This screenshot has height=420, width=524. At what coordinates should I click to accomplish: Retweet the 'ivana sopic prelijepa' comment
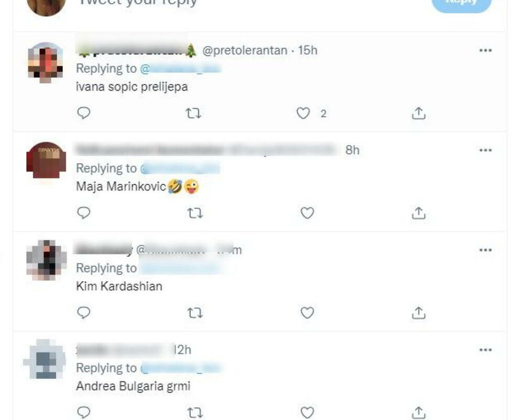pos(193,113)
